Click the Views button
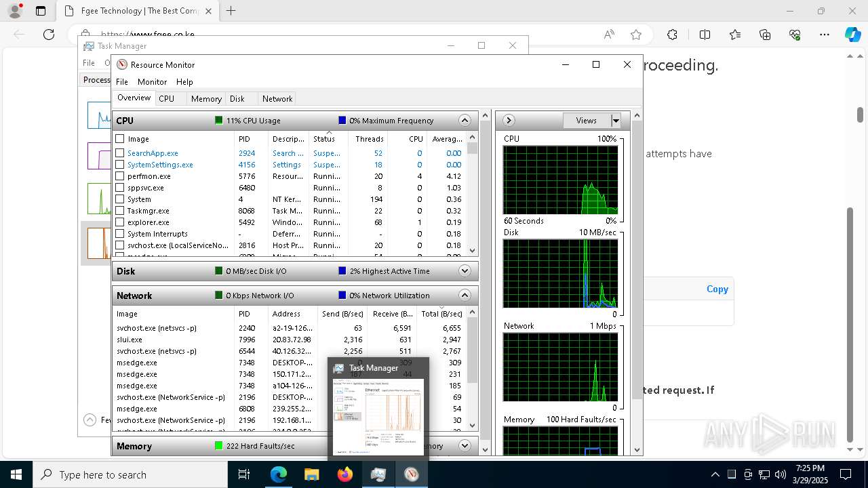 click(587, 121)
